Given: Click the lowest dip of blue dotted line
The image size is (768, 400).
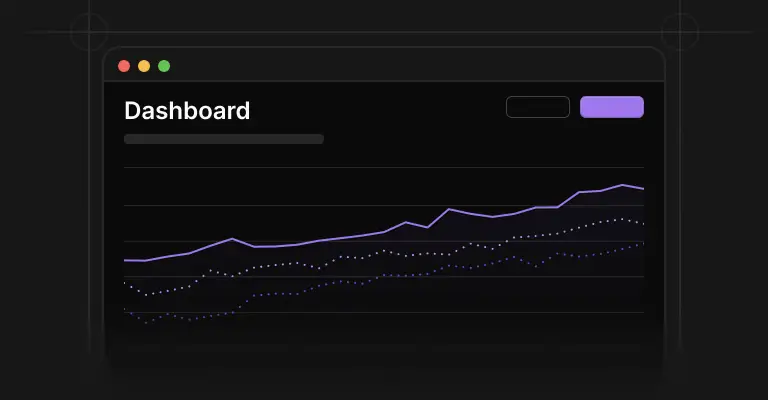Looking at the screenshot, I should coord(146,323).
